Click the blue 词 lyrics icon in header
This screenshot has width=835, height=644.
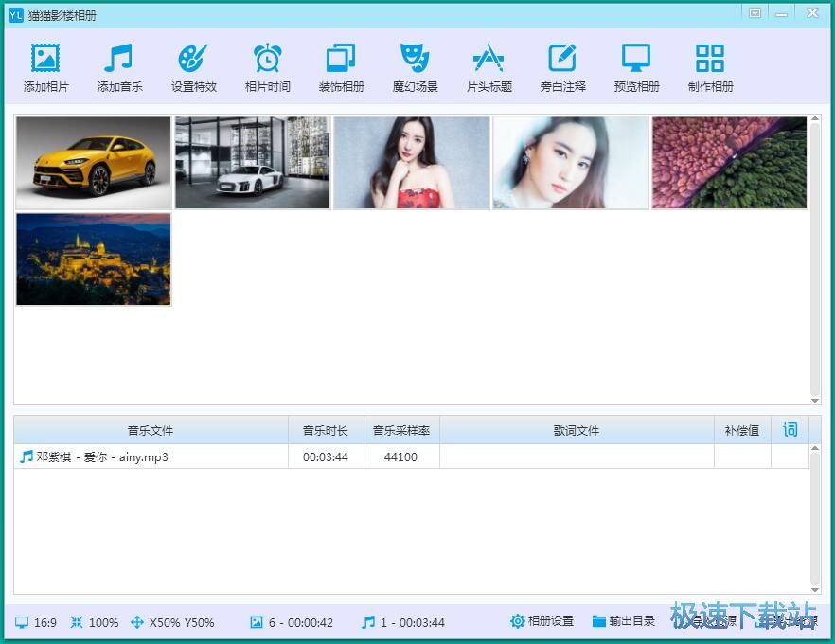[x=790, y=430]
